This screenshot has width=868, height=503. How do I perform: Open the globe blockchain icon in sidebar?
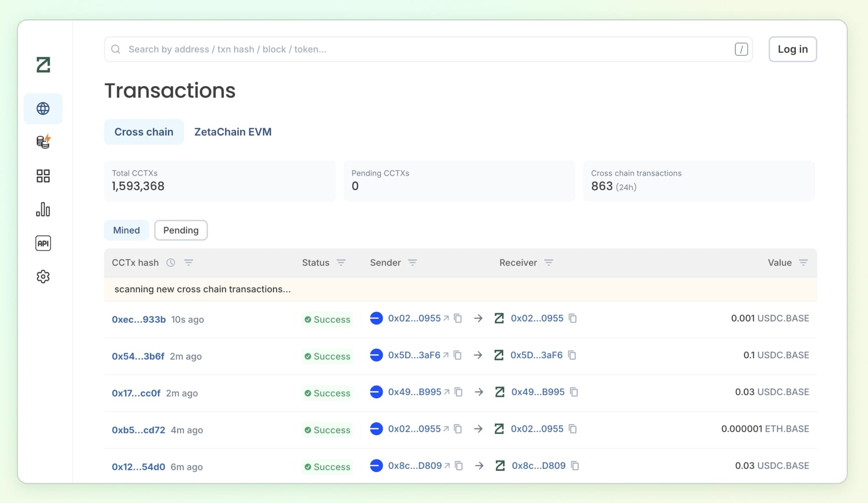(43, 108)
